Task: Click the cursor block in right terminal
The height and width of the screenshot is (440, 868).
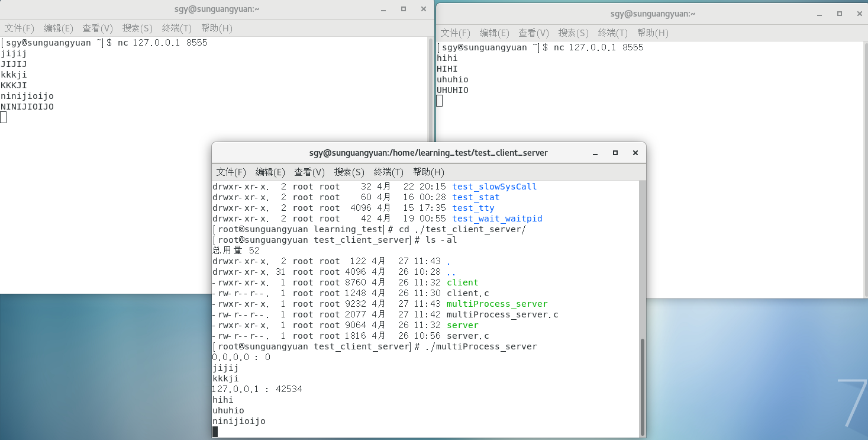Action: (440, 101)
